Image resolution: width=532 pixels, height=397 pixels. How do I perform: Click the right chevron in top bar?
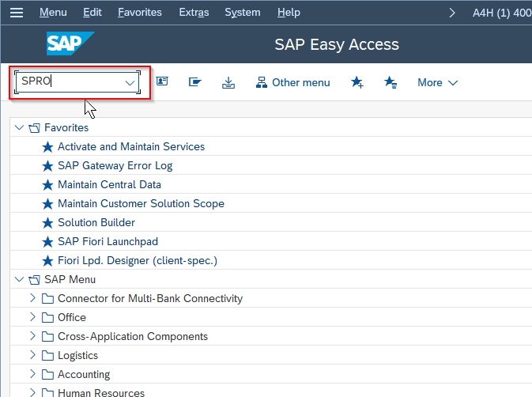(452, 13)
